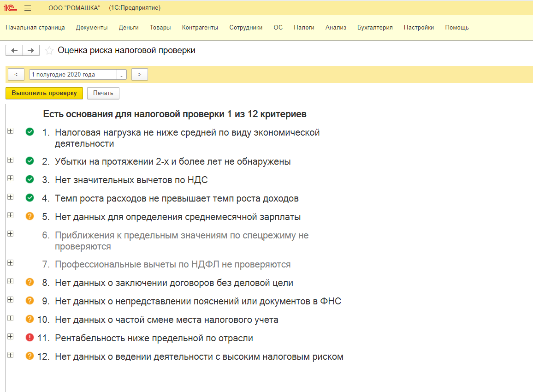533x392 pixels.
Task: Open the Контрагенты menu
Action: click(200, 28)
